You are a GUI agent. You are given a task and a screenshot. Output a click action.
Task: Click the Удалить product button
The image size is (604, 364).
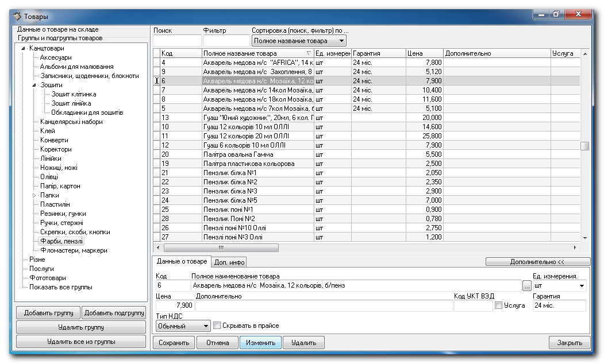[303, 342]
